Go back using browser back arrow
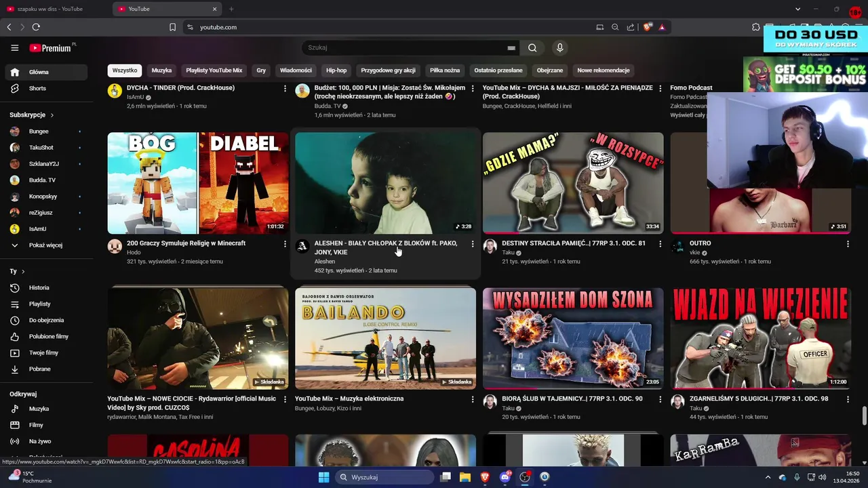This screenshot has width=868, height=488. point(9,27)
